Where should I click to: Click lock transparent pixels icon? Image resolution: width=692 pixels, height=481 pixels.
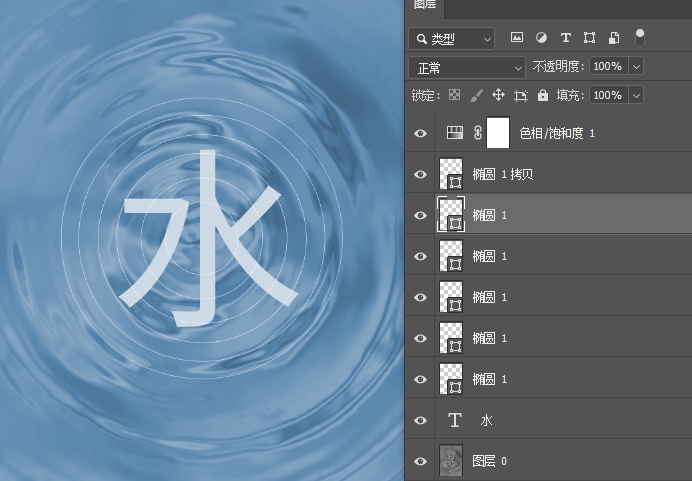point(454,95)
